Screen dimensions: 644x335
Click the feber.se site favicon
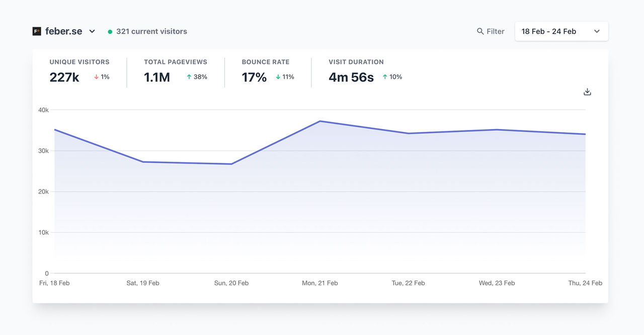(x=36, y=31)
